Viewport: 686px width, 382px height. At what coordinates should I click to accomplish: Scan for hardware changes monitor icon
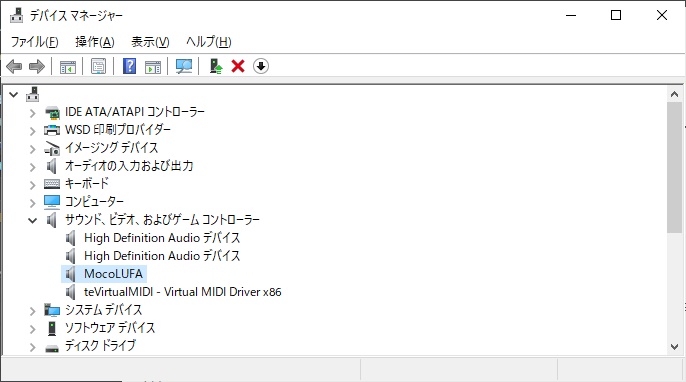184,67
